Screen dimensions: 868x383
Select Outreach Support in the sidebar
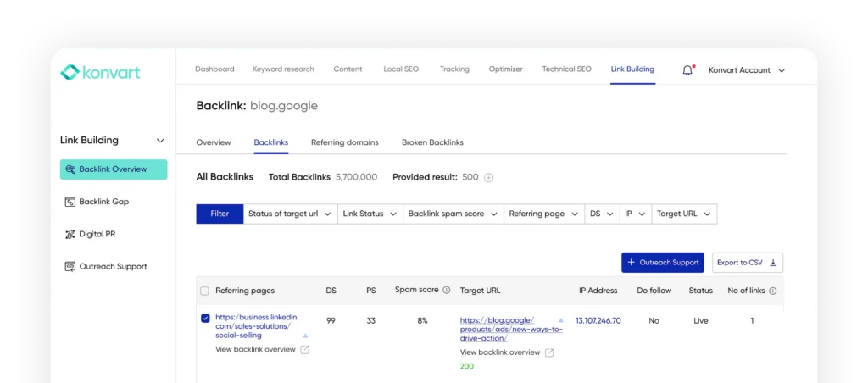pos(114,267)
